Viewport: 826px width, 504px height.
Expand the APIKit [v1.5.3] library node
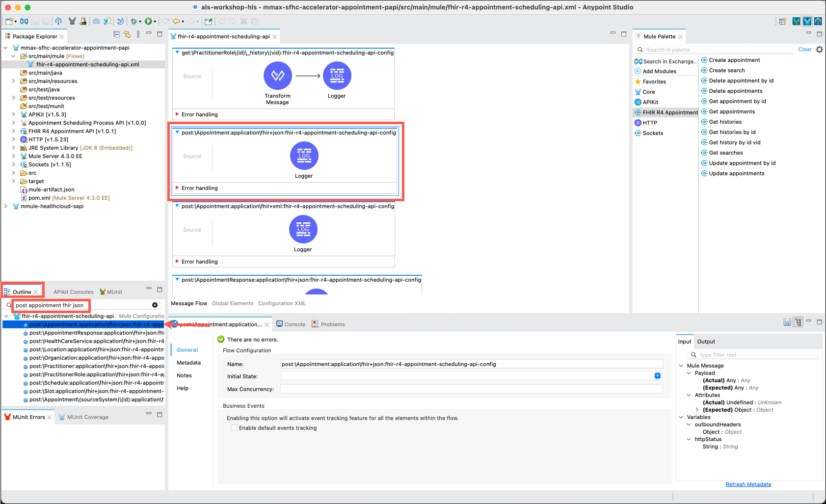[x=14, y=114]
